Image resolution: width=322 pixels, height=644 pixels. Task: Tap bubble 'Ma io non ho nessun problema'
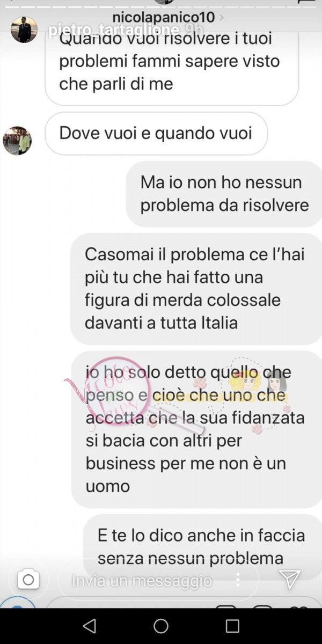tap(224, 194)
